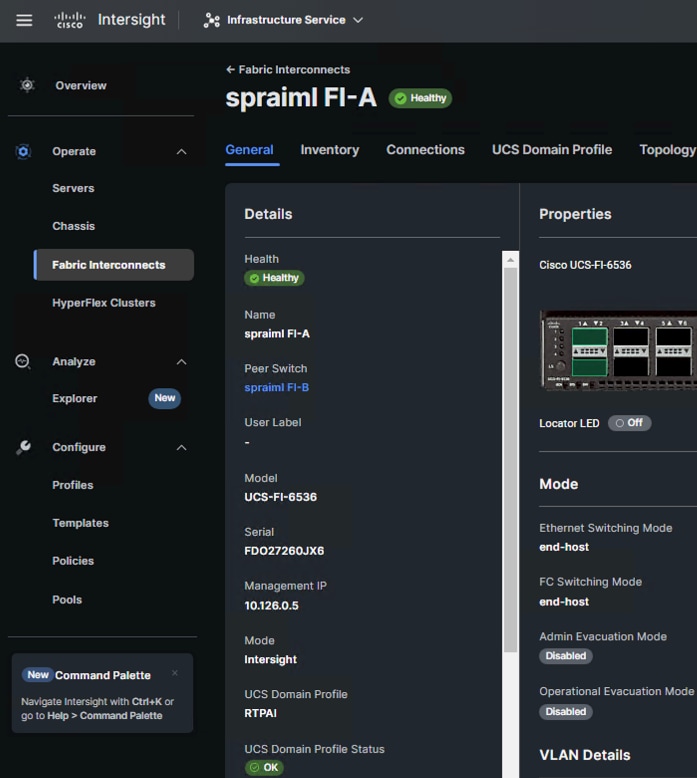Image resolution: width=697 pixels, height=778 pixels.
Task: Click the Mode value Intersight
Action: [x=270, y=659]
